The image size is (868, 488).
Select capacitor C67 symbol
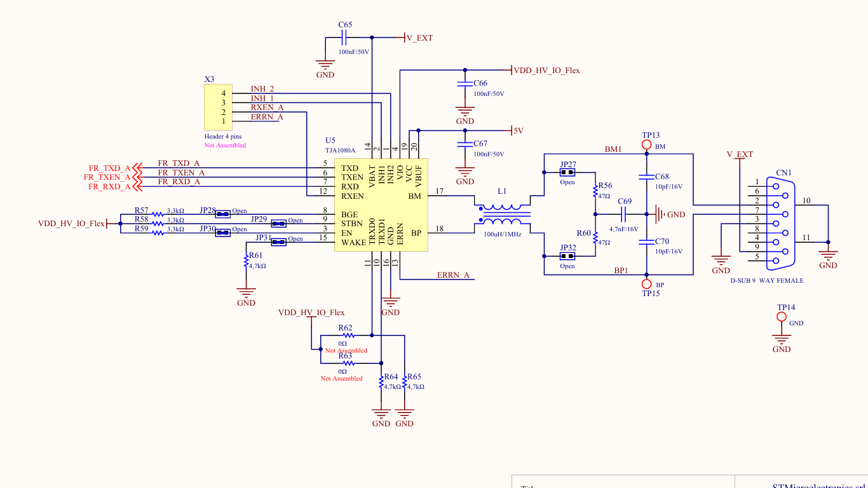(x=465, y=144)
